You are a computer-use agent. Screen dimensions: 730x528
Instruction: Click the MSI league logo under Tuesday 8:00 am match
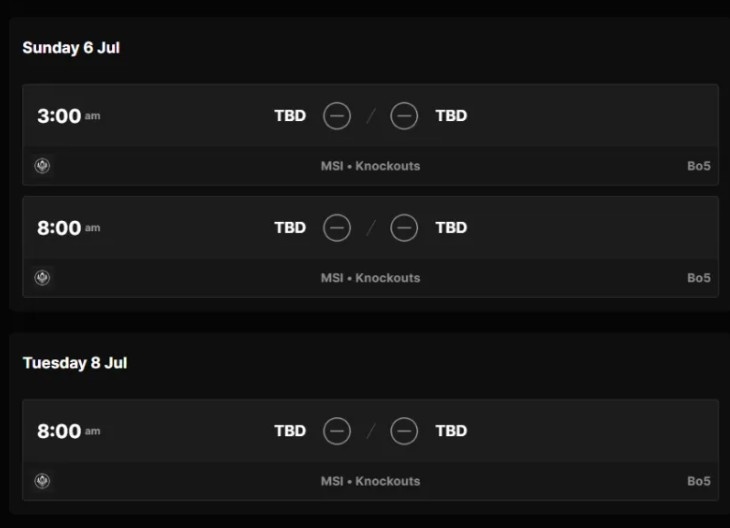(x=42, y=481)
